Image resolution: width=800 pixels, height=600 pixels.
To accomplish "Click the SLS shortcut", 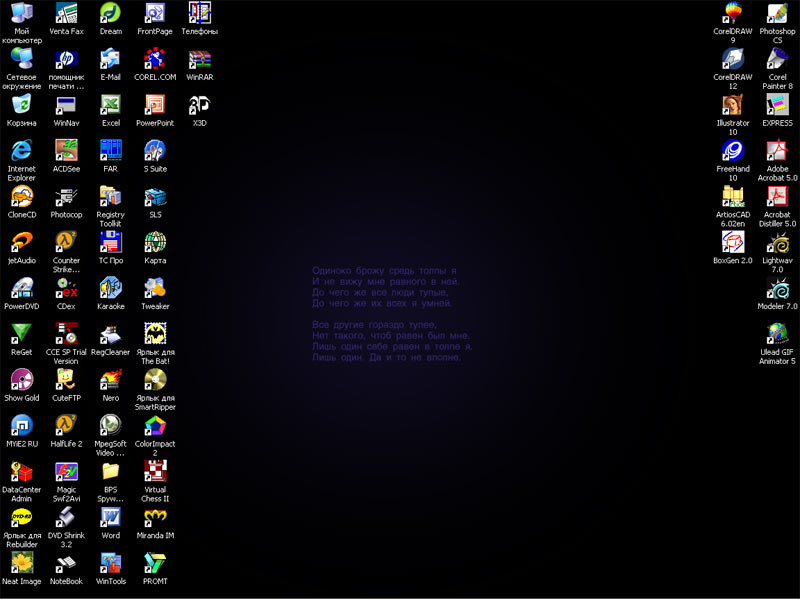I will [155, 196].
